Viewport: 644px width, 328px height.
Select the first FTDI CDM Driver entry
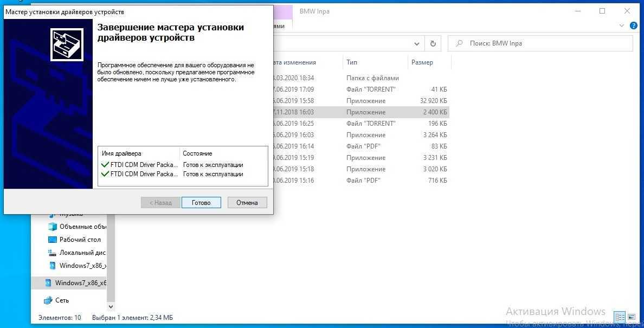click(x=144, y=165)
